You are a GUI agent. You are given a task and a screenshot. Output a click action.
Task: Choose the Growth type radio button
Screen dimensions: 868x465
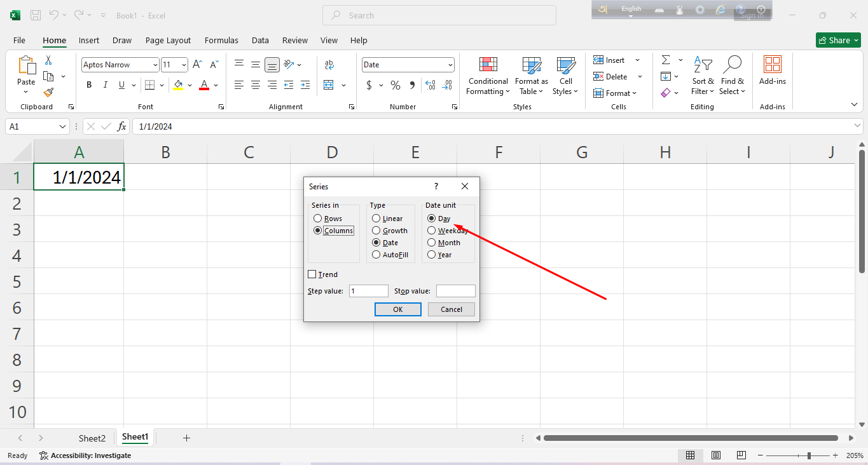pos(376,231)
